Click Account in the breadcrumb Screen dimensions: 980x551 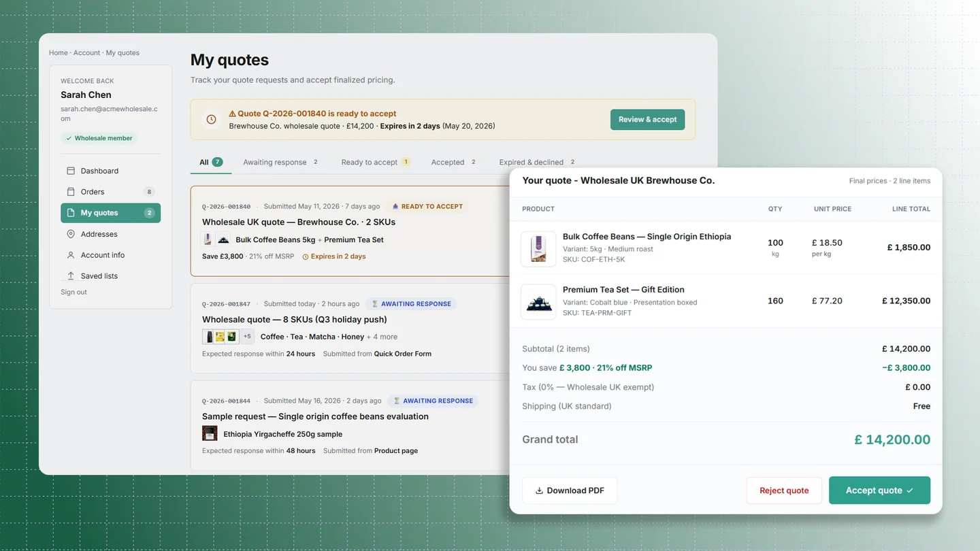86,53
